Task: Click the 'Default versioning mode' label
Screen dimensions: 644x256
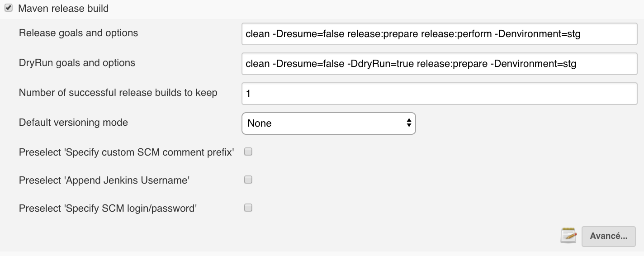Action: tap(73, 123)
